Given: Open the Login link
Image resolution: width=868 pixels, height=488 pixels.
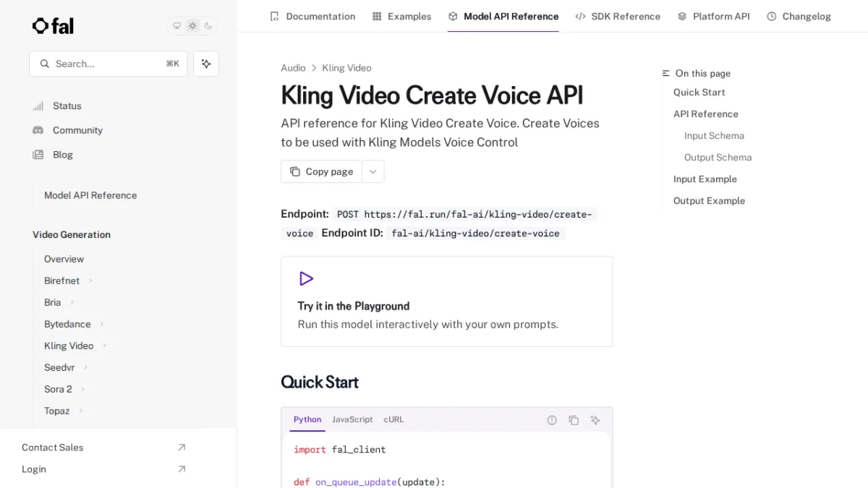Looking at the screenshot, I should (33, 469).
